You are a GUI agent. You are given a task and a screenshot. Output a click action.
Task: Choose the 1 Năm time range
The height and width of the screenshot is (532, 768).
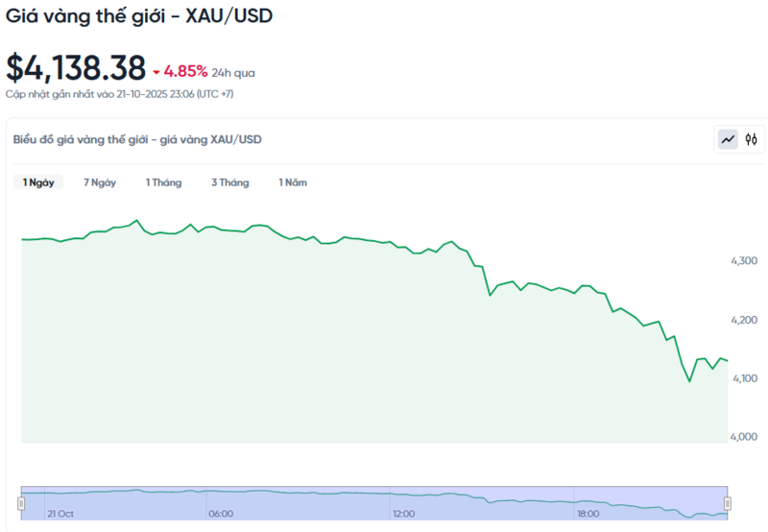click(293, 182)
